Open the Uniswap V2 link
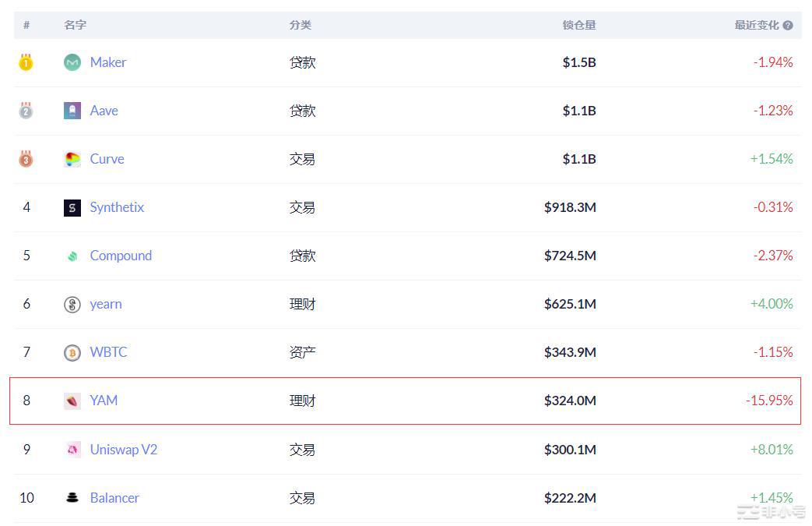Screen dimensions: 812x526 tap(123, 450)
